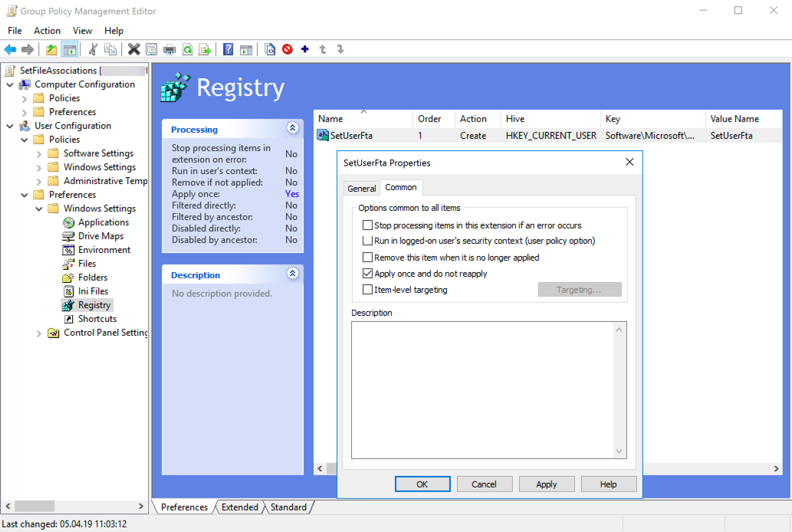Open Properties via the toolbar icon
Screen dimensions: 792x532
[152, 50]
